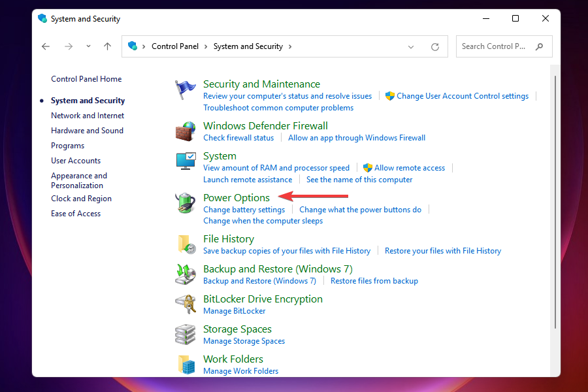Image resolution: width=588 pixels, height=392 pixels.
Task: Click the Security and Maintenance flag icon
Action: (x=186, y=90)
